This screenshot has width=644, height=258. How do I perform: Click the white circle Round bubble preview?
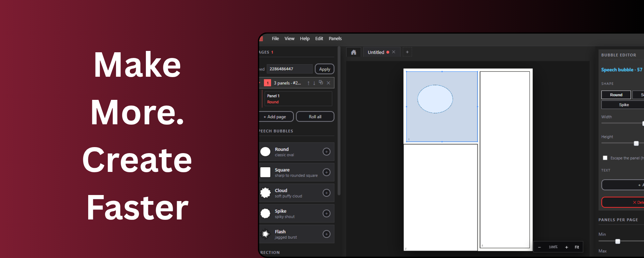265,152
